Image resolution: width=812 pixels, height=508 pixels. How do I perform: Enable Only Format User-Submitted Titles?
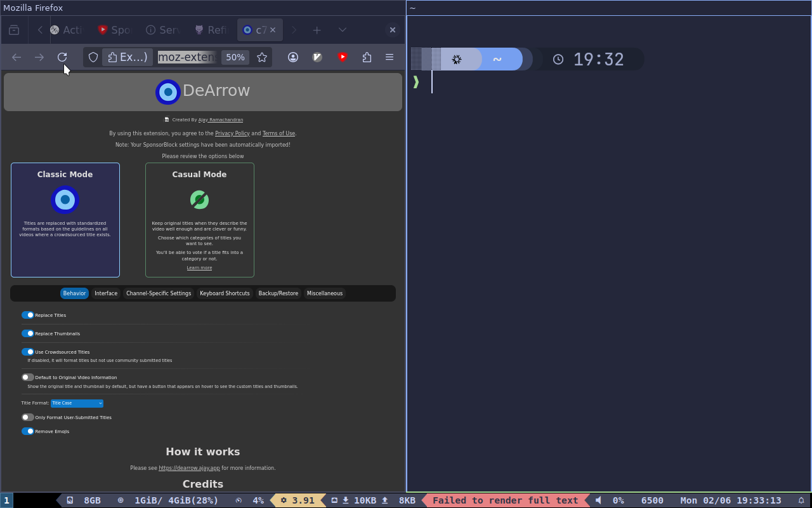click(x=27, y=417)
